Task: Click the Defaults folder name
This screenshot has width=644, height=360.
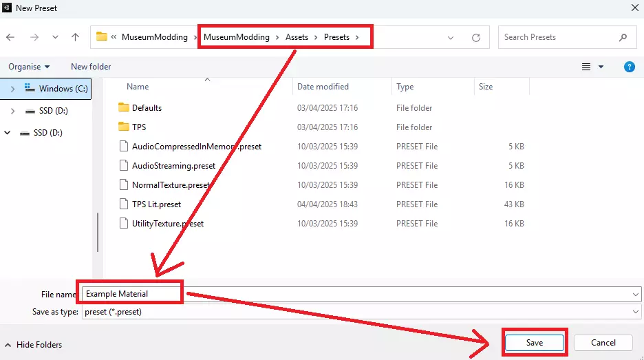Action: (x=147, y=108)
